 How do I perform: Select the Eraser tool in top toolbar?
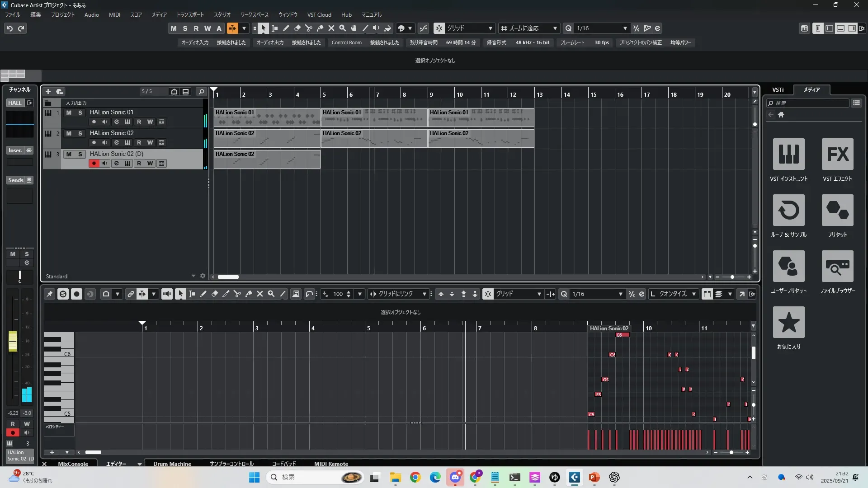(297, 28)
